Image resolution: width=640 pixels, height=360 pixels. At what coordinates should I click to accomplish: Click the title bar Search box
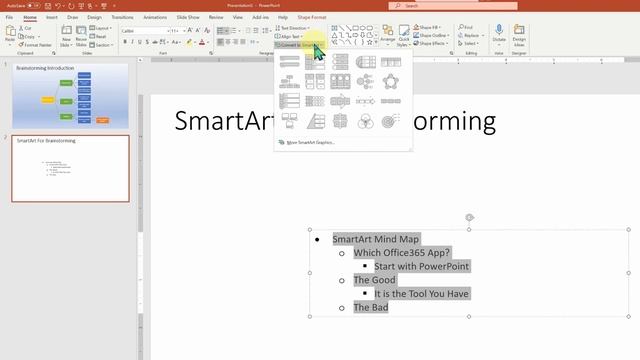453,6
